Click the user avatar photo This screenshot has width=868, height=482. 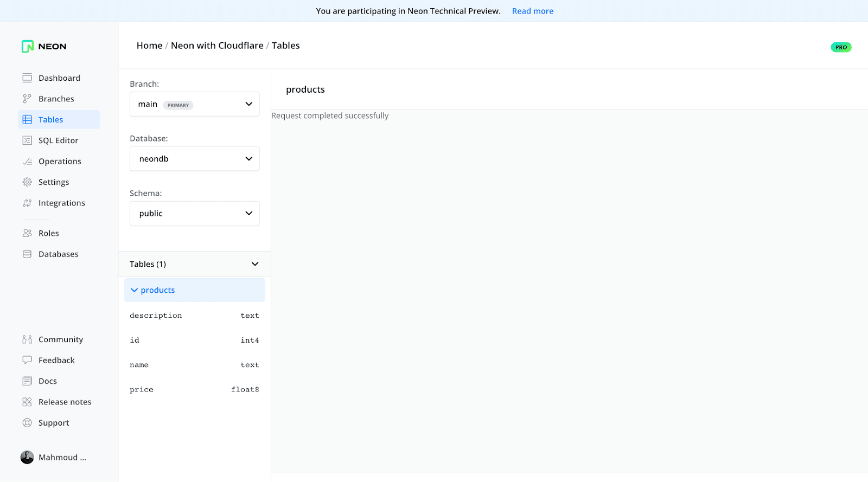pos(27,458)
